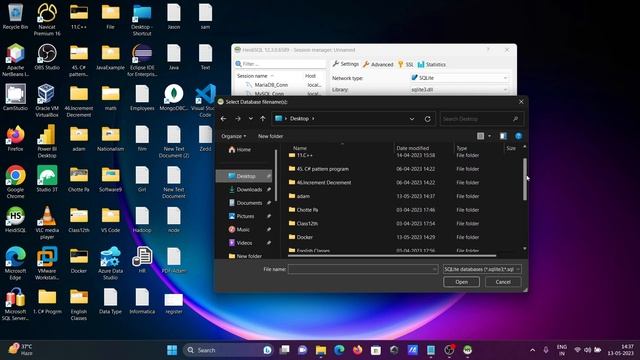The height and width of the screenshot is (360, 640).
Task: Open the SQLite databases file type dropdown
Action: [x=482, y=269]
